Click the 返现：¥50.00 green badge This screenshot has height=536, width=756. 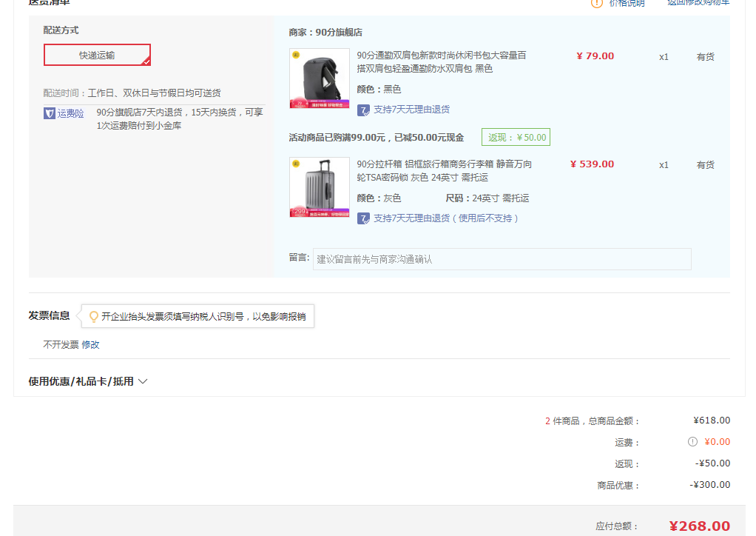click(x=516, y=137)
